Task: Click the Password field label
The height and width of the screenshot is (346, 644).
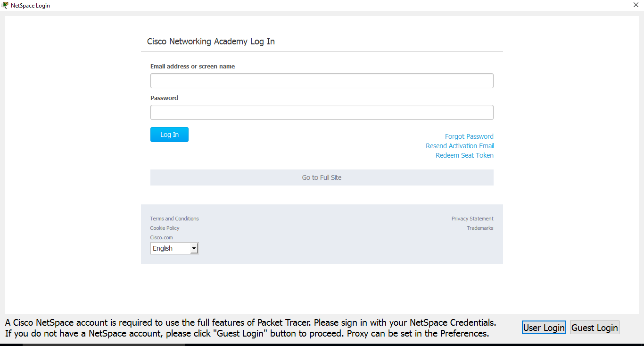Action: click(x=164, y=98)
